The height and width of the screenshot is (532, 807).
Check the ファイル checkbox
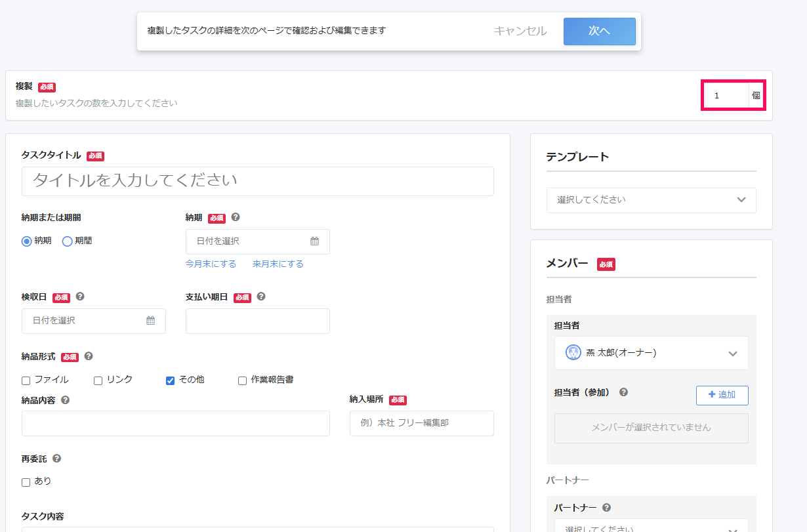pos(26,380)
